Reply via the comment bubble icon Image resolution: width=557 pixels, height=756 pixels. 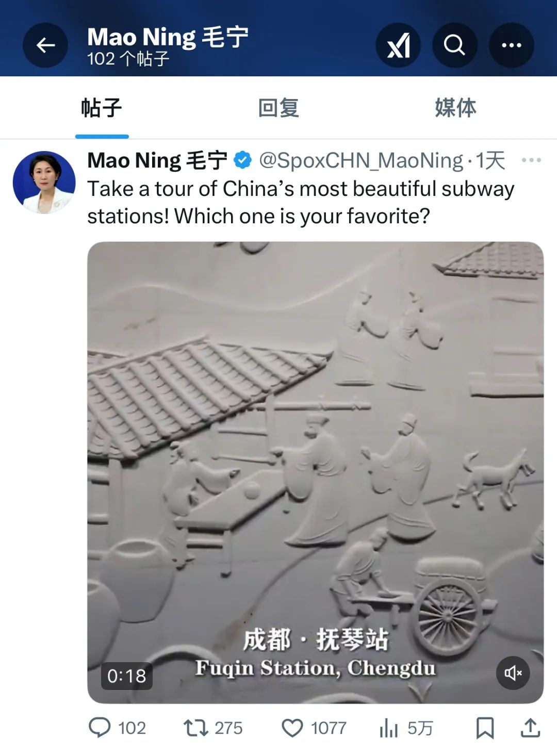click(117, 728)
